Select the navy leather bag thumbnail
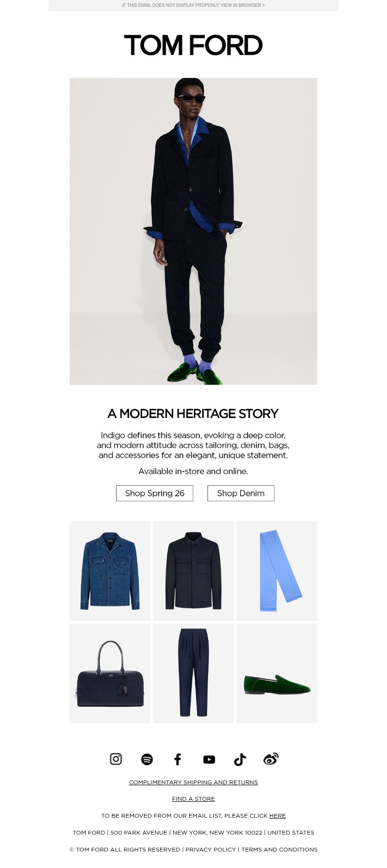This screenshot has width=387, height=868. 110,673
